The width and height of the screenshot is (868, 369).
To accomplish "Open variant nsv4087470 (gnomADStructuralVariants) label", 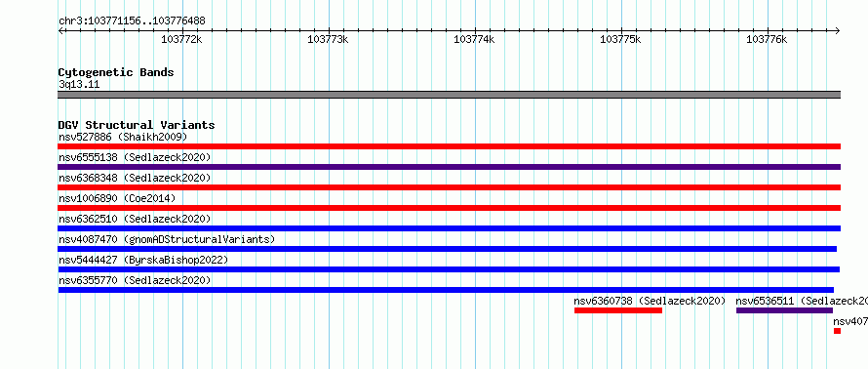I will point(167,239).
